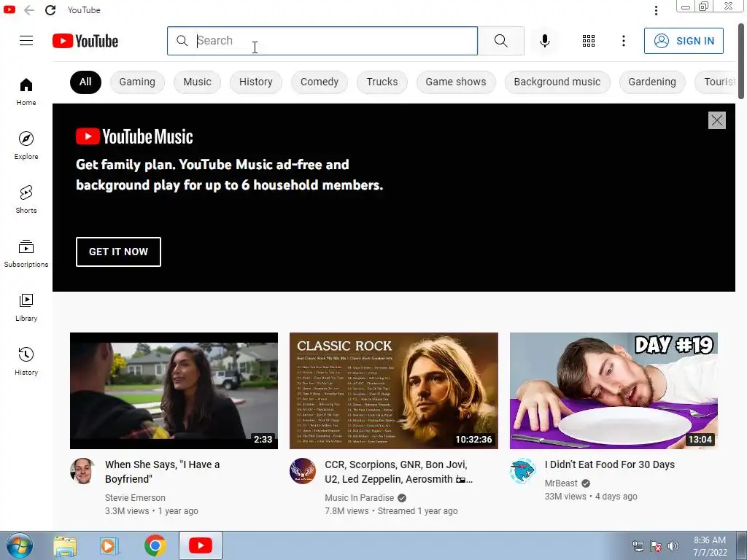This screenshot has height=560, width=747.
Task: Open the app window three-dot menu
Action: pyautogui.click(x=656, y=10)
